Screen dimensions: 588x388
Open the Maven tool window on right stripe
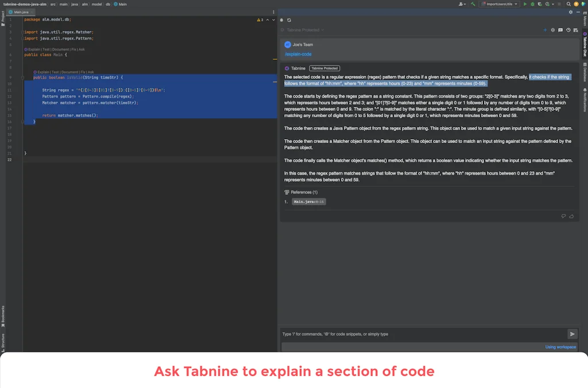[585, 21]
